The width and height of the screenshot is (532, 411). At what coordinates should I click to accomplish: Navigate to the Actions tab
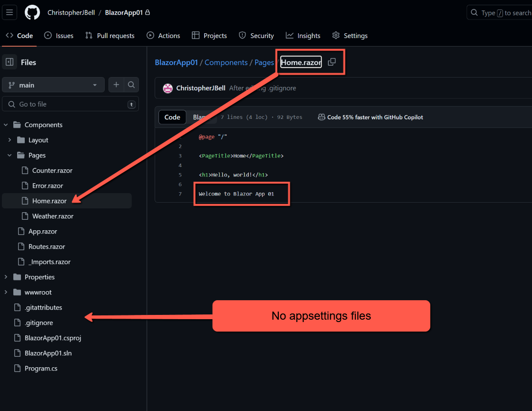(164, 35)
